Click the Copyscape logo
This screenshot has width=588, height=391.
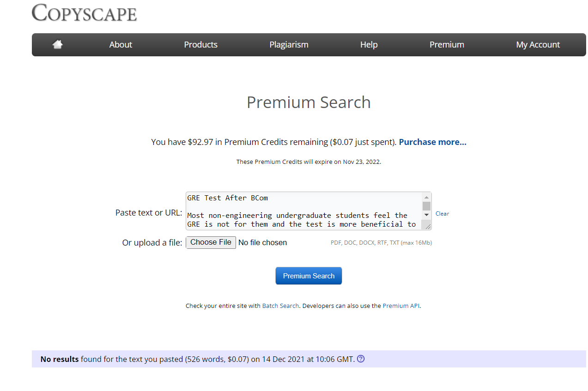[x=85, y=12]
